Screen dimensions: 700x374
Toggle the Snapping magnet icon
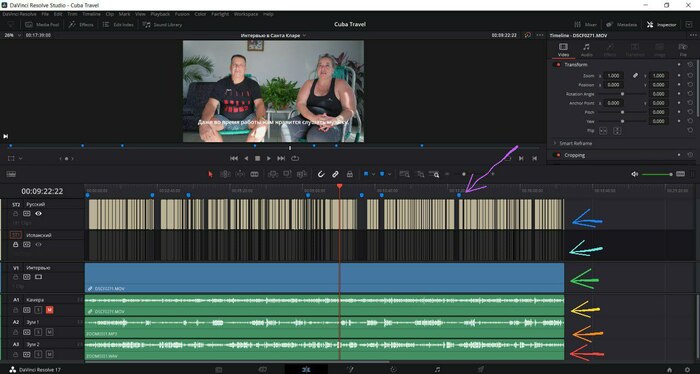[x=321, y=174]
